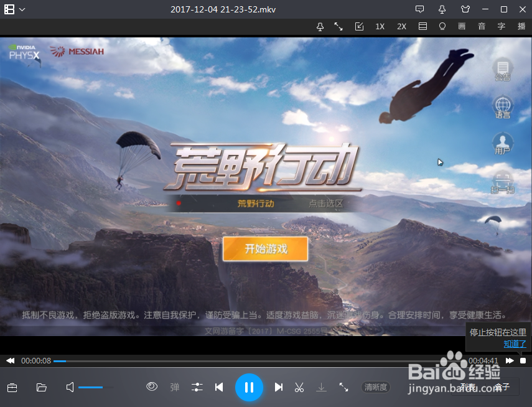This screenshot has width=532, height=407.
Task: Open the 盒子 box panel
Action: (x=502, y=387)
